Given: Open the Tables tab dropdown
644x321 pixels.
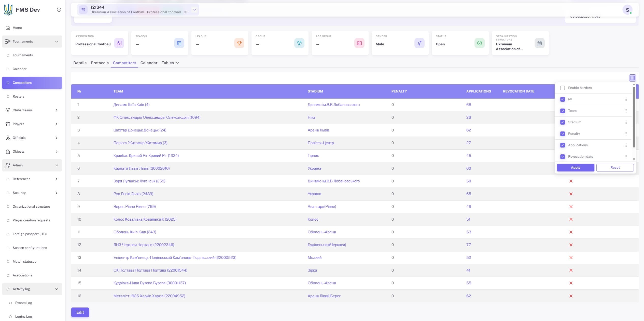Looking at the screenshot, I should (170, 63).
